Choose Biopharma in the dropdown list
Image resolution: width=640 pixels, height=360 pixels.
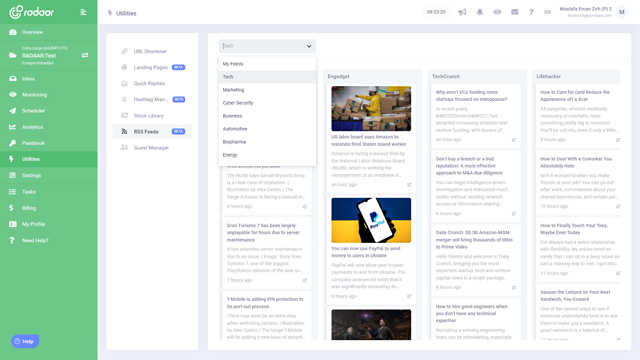267,142
